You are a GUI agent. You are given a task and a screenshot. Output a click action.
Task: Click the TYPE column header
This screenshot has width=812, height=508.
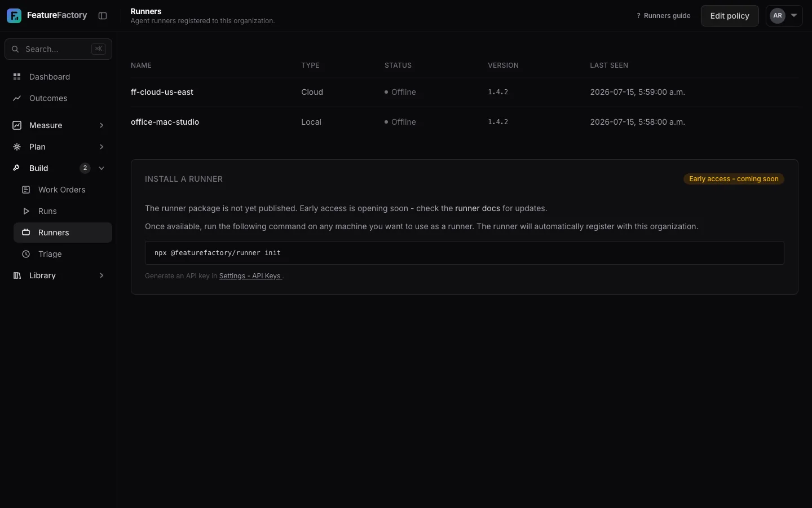[x=310, y=65]
